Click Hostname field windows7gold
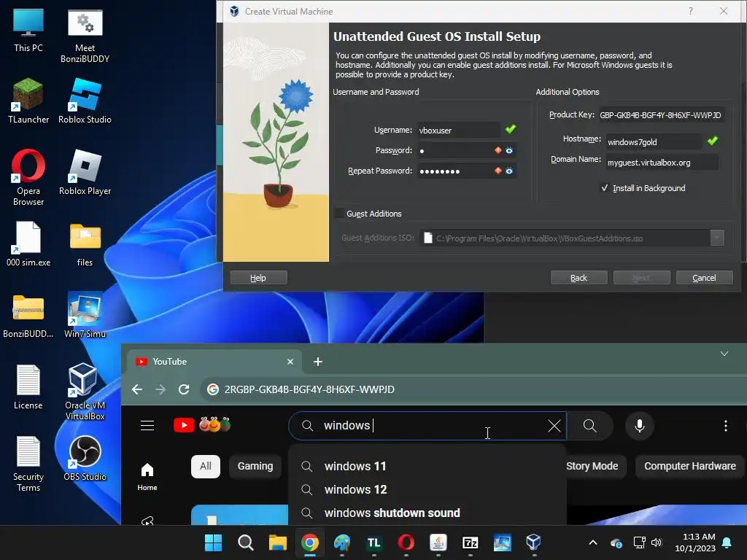The image size is (747, 560). (654, 142)
